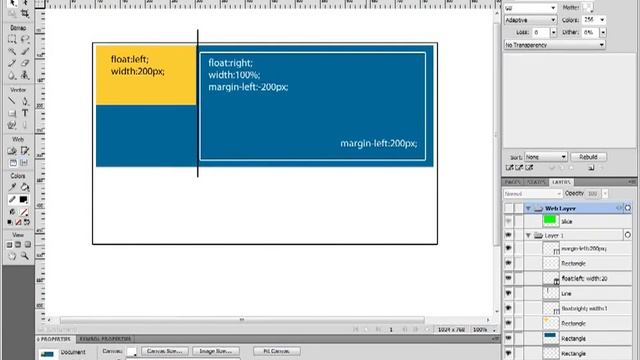The height and width of the screenshot is (360, 640).
Task: Select the Line layer thumbnail
Action: coord(551,293)
